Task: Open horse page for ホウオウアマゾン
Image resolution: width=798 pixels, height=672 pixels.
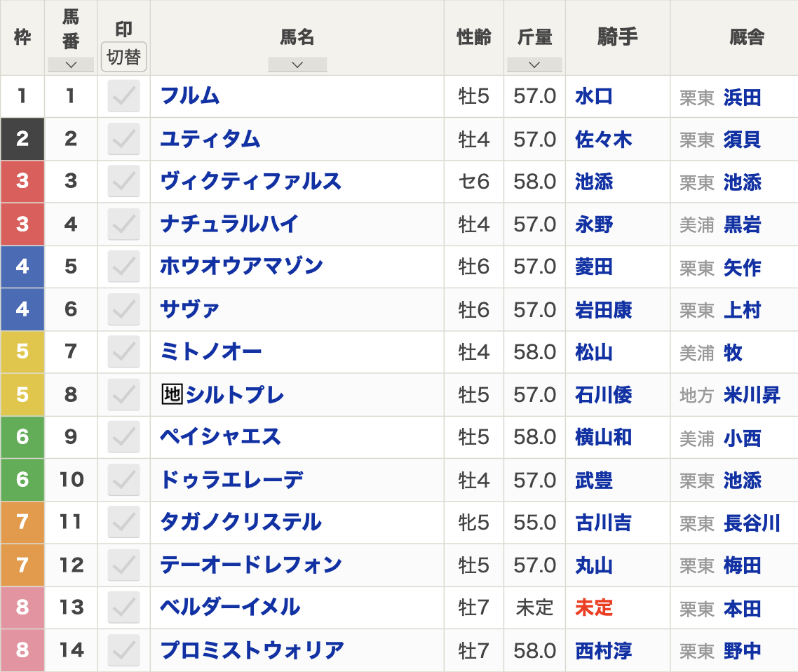Action: tap(242, 267)
